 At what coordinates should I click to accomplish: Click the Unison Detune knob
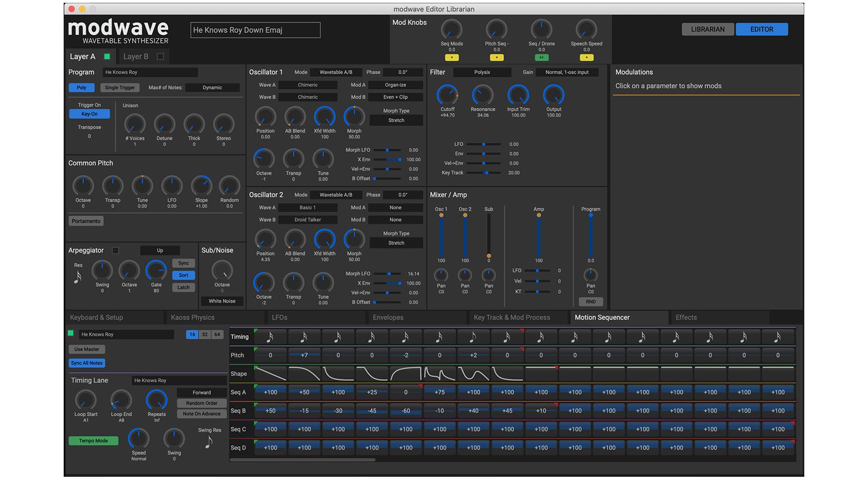(165, 124)
